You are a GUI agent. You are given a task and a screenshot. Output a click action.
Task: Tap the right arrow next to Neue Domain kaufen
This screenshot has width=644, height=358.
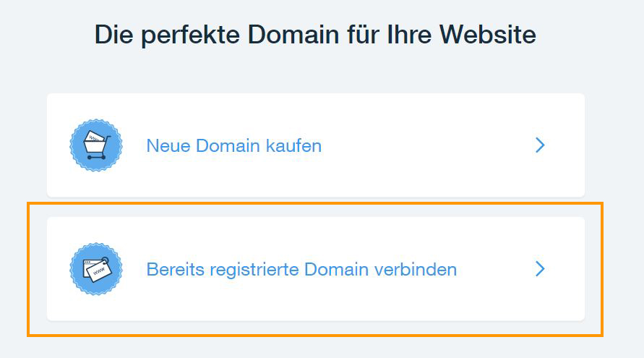tap(540, 145)
